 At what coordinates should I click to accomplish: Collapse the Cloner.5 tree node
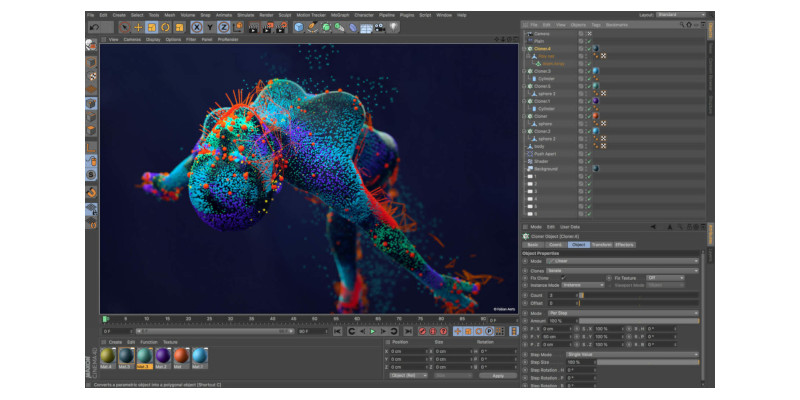524,86
